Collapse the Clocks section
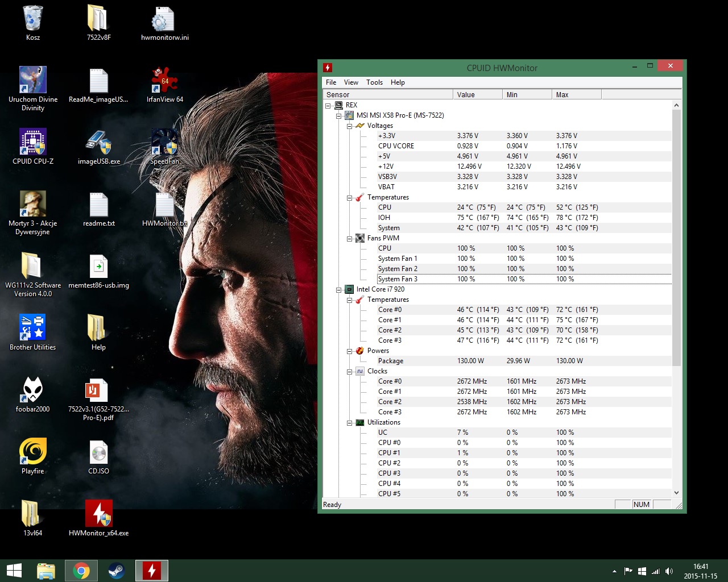The image size is (728, 582). pos(350,371)
